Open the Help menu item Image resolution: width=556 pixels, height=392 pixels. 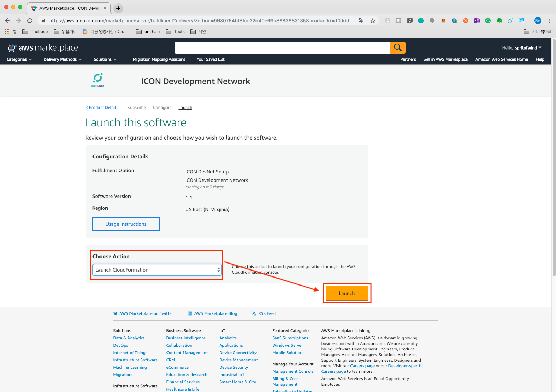[x=540, y=59]
